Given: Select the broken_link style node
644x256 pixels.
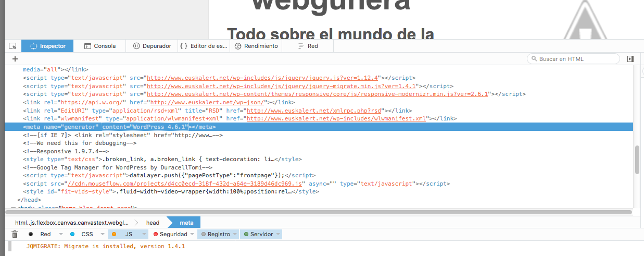Looking at the screenshot, I should (x=162, y=159).
